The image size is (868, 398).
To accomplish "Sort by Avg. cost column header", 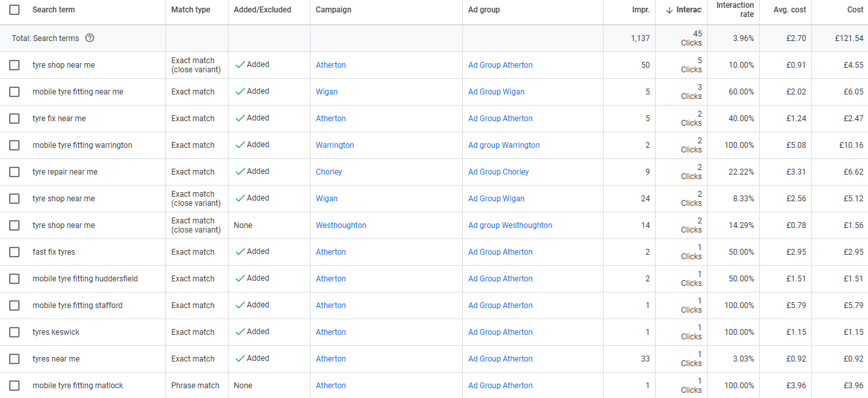I will [x=791, y=10].
